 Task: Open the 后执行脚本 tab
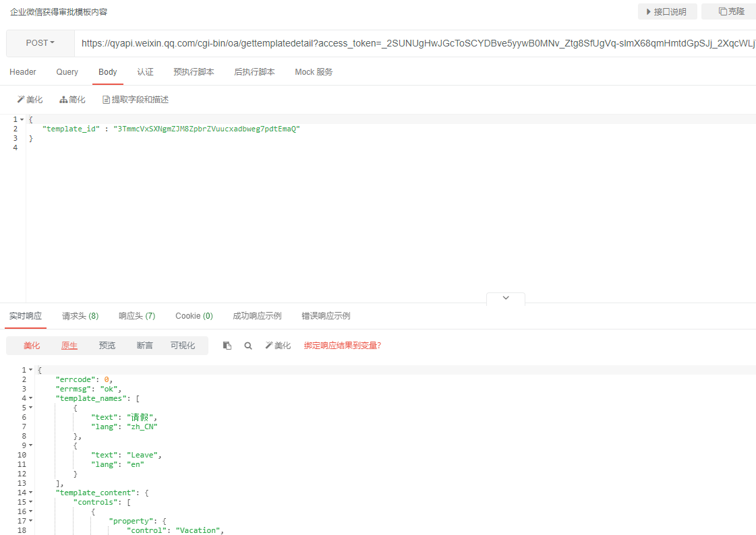point(254,71)
